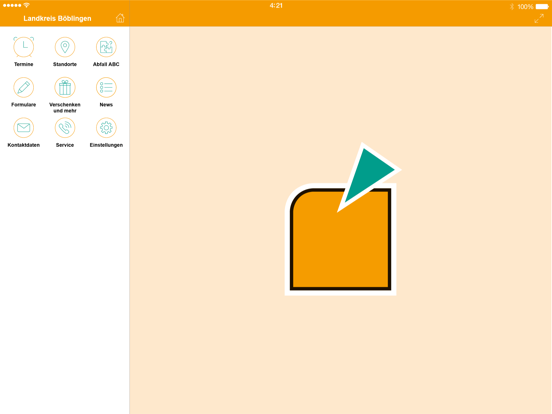
Task: Tap the home icon in header
Action: [120, 18]
